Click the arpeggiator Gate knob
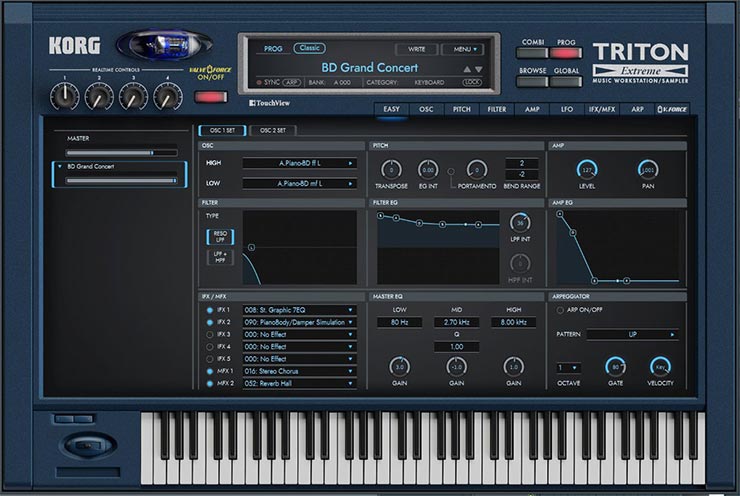This screenshot has height=496, width=740. coord(616,366)
